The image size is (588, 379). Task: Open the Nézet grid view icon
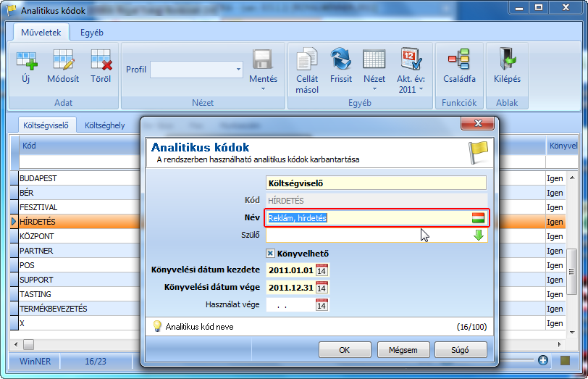click(374, 59)
